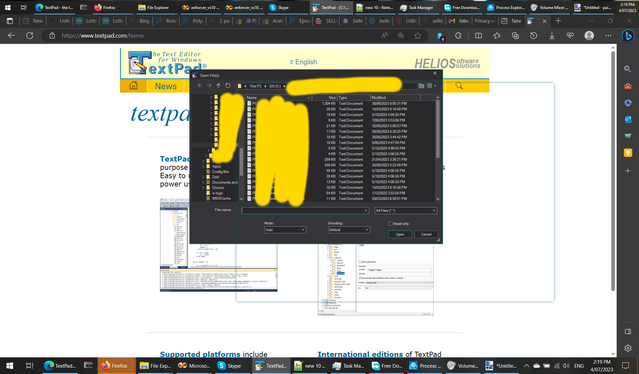Viewport: 639px width, 374px height.
Task: Open the Edge sidebar Search icon
Action: pyautogui.click(x=628, y=69)
